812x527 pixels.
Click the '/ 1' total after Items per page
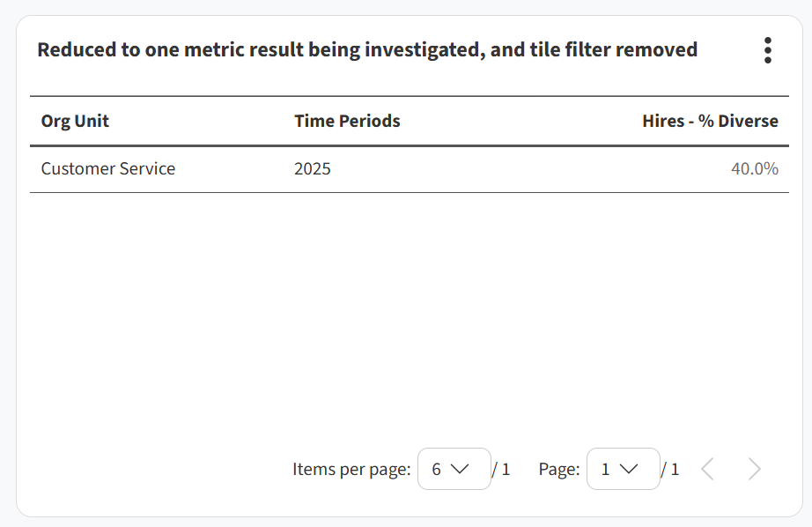(501, 470)
